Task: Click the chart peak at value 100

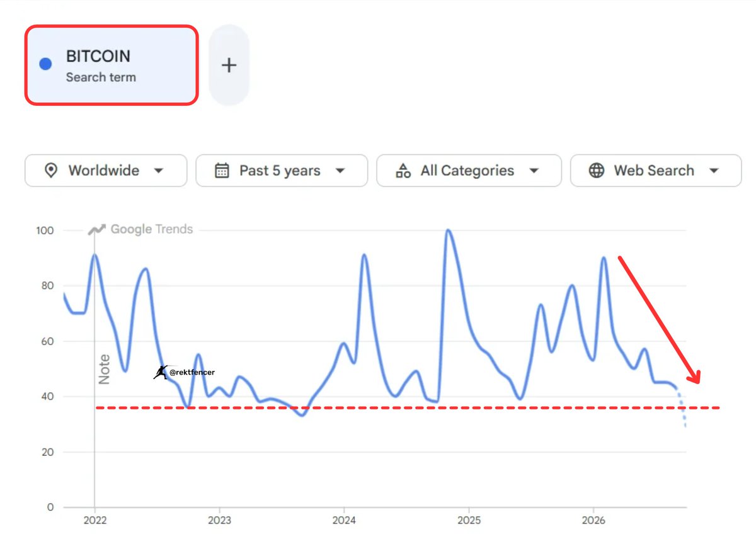Action: click(448, 230)
